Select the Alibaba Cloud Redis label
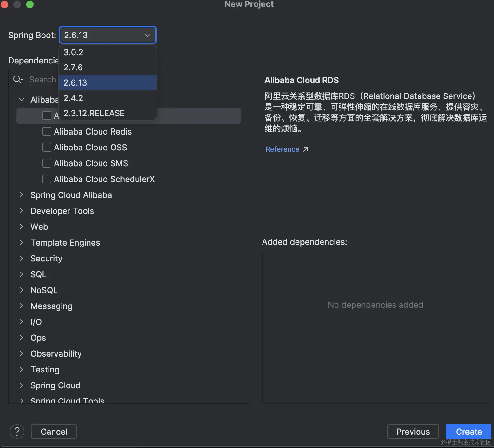This screenshot has height=448, width=494. [x=93, y=131]
